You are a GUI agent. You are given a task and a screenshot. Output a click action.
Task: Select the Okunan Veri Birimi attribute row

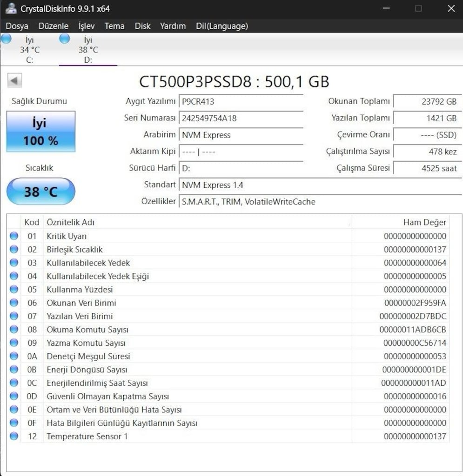click(228, 303)
